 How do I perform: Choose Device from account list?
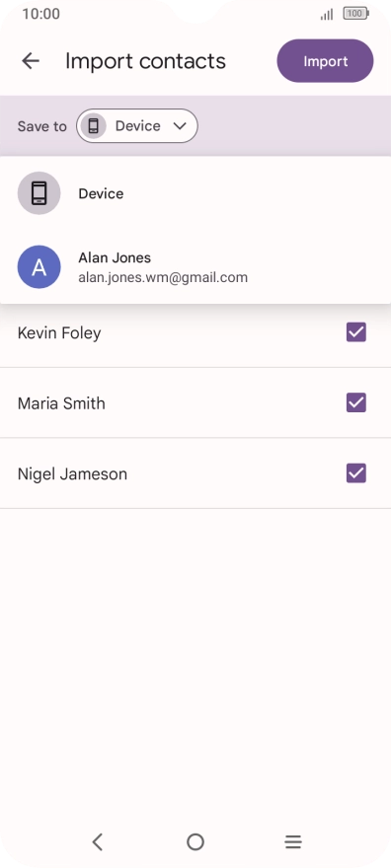pyautogui.click(x=195, y=193)
